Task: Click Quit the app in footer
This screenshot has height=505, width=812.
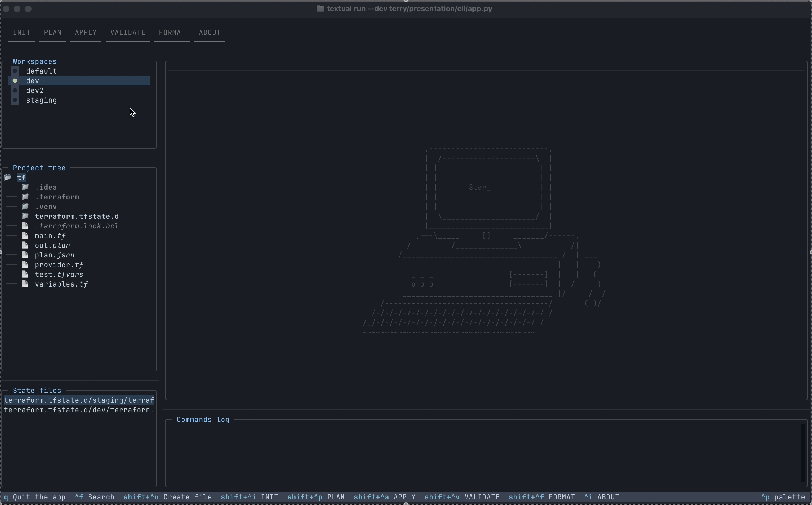Action: [35, 497]
